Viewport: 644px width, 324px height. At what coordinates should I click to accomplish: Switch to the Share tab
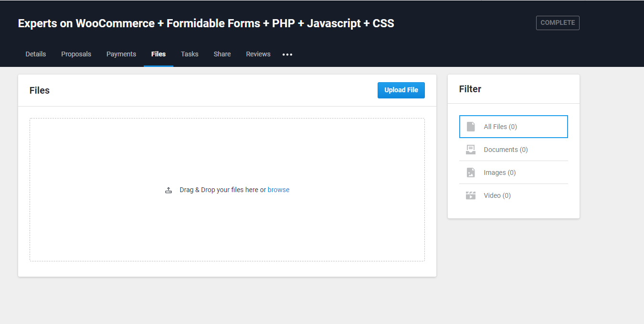[x=222, y=54]
